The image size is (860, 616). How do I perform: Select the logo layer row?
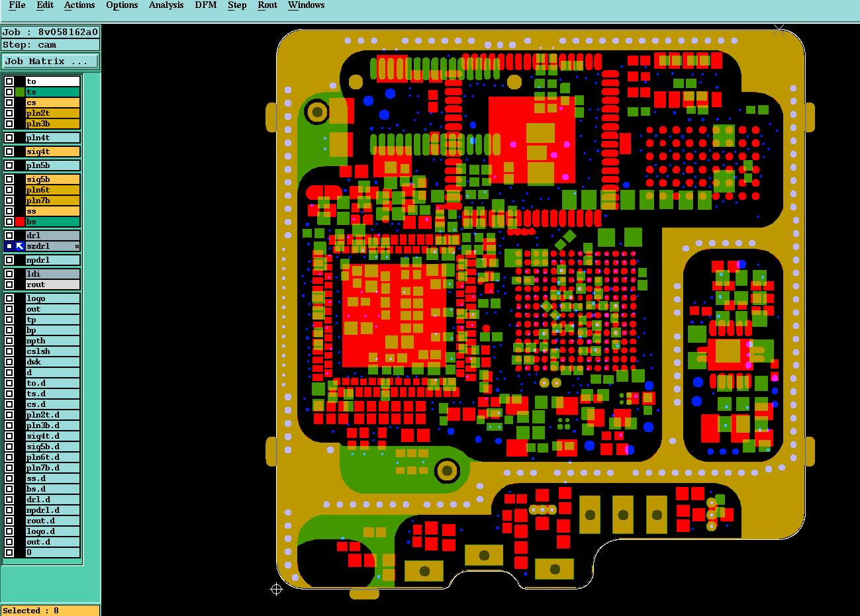point(42,298)
